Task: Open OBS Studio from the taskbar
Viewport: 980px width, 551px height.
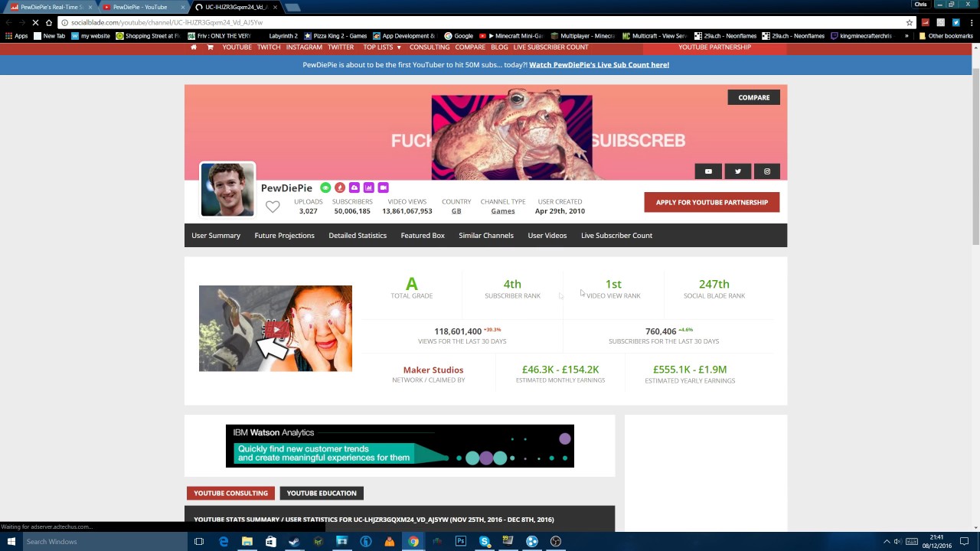Action: [556, 541]
